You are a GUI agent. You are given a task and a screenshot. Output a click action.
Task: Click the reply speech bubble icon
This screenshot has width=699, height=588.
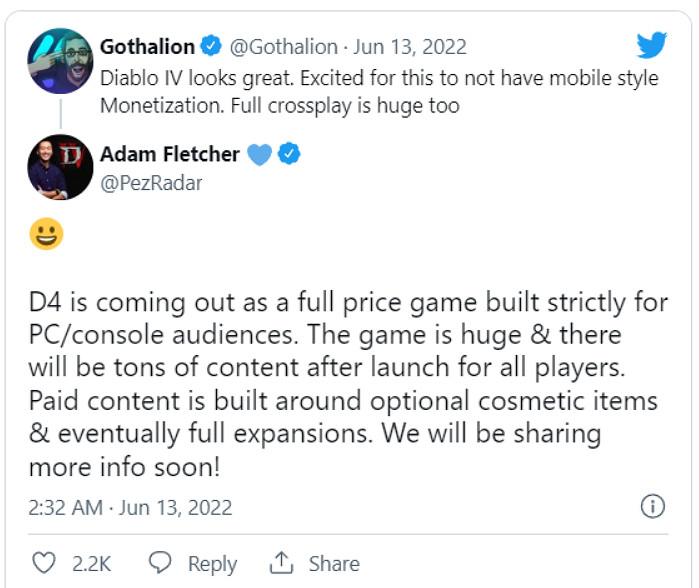pos(158,562)
